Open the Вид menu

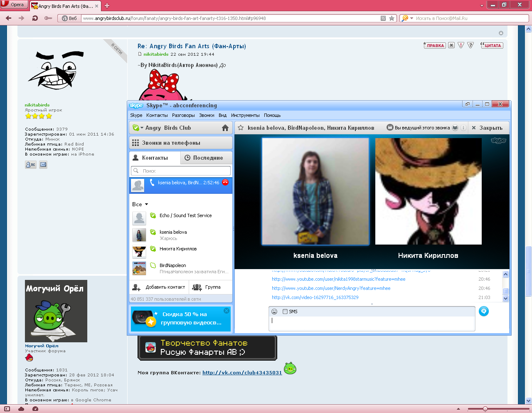tap(223, 115)
